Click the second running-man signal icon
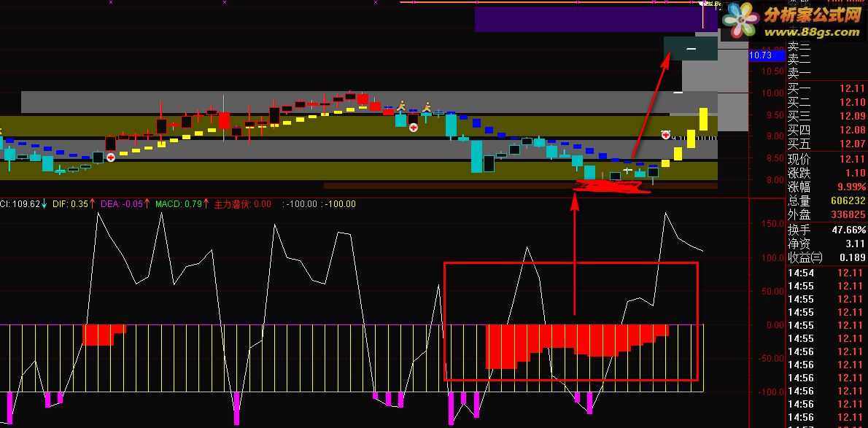The height and width of the screenshot is (428, 868). click(427, 106)
